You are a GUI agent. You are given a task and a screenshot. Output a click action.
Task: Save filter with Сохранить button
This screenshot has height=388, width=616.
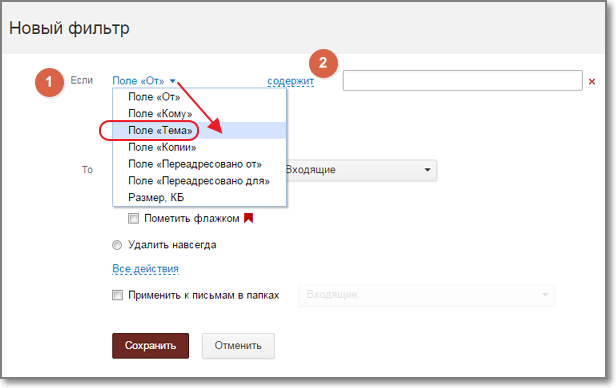150,346
